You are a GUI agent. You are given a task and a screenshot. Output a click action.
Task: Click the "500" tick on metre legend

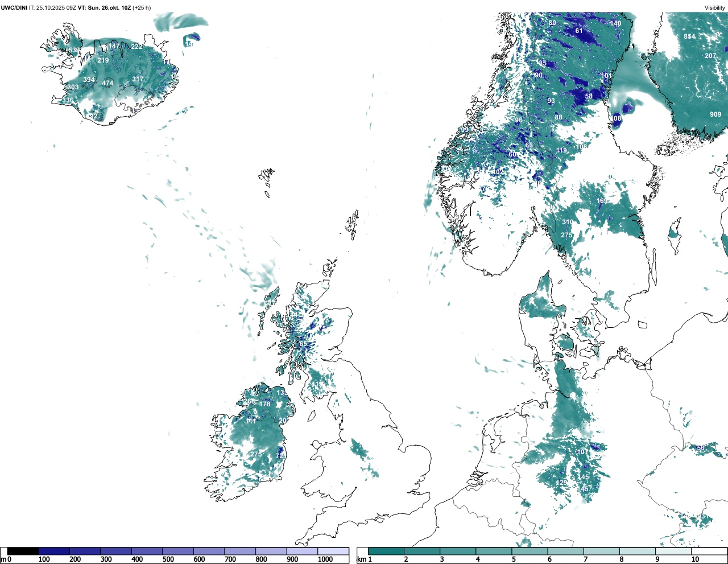pyautogui.click(x=168, y=559)
